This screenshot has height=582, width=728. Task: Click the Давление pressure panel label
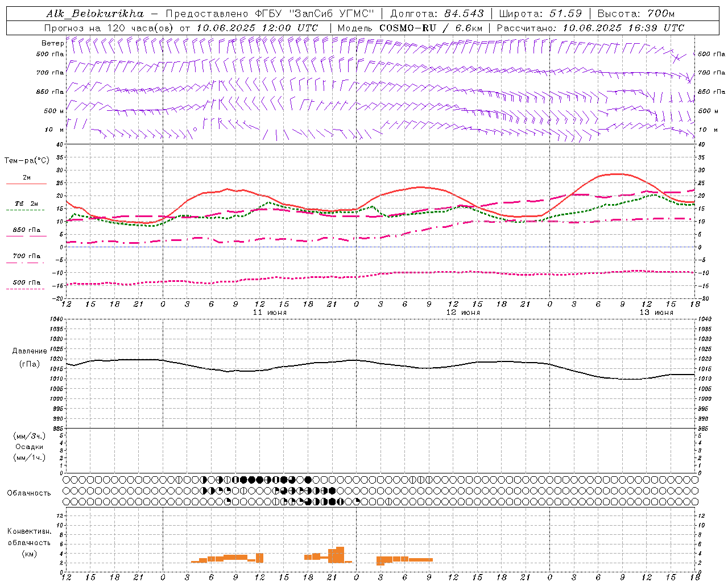[30, 351]
